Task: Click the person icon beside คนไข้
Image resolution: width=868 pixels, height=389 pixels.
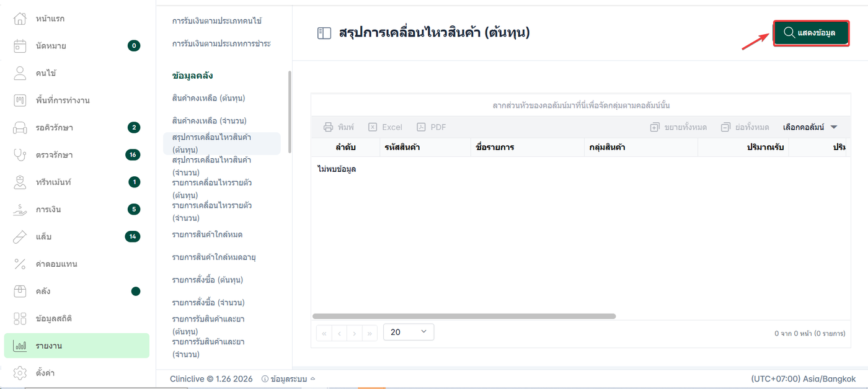Action: (20, 73)
